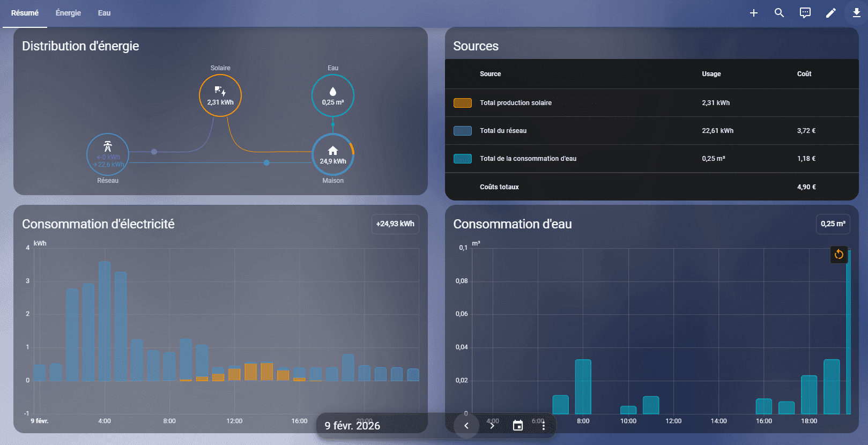Select the Solaire node circle
The height and width of the screenshot is (445, 868).
(220, 95)
